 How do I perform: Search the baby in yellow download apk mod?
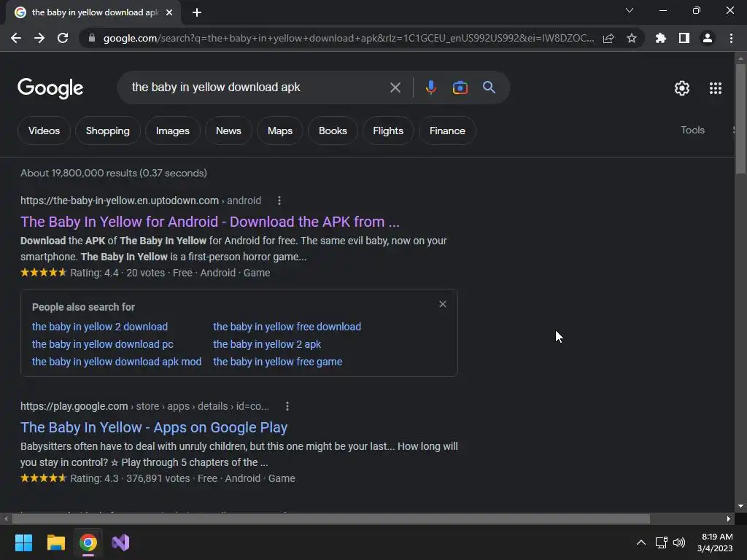pyautogui.click(x=117, y=362)
